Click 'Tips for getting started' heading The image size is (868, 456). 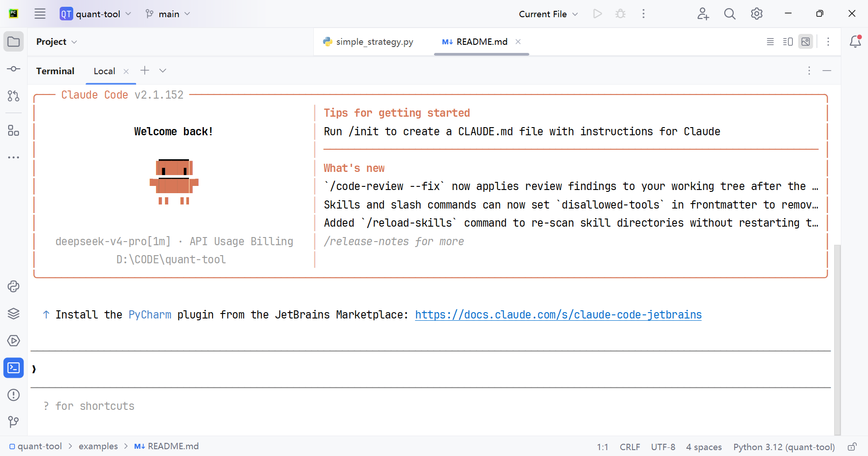coord(396,113)
